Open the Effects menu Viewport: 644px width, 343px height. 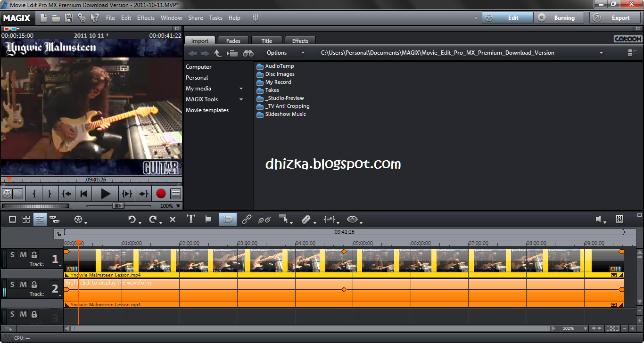tap(146, 18)
